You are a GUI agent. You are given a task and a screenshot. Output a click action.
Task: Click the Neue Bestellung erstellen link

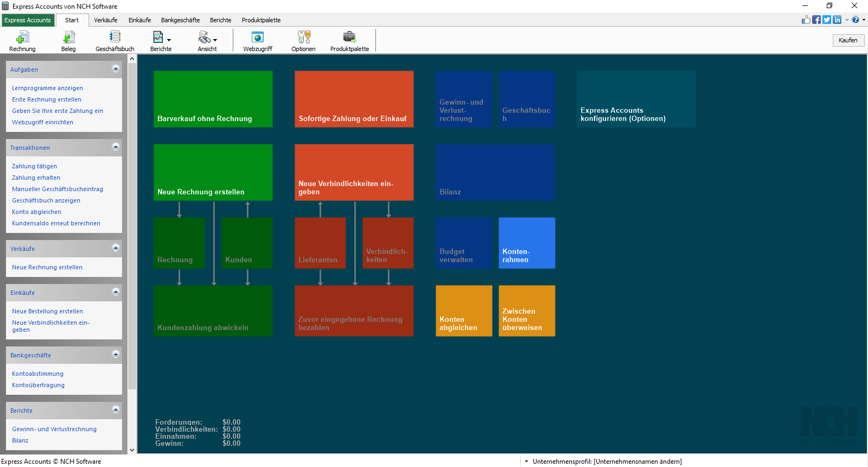(x=48, y=311)
